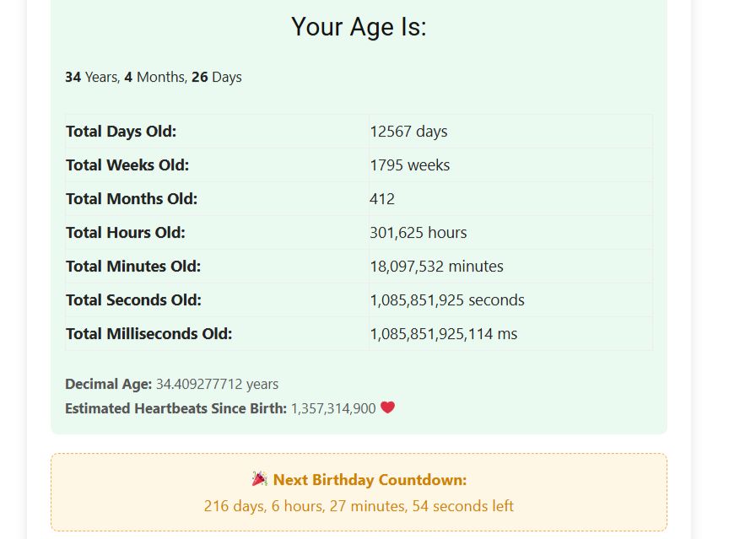Click the 301,625 hours value
This screenshot has height=539, width=756.
[x=418, y=233]
